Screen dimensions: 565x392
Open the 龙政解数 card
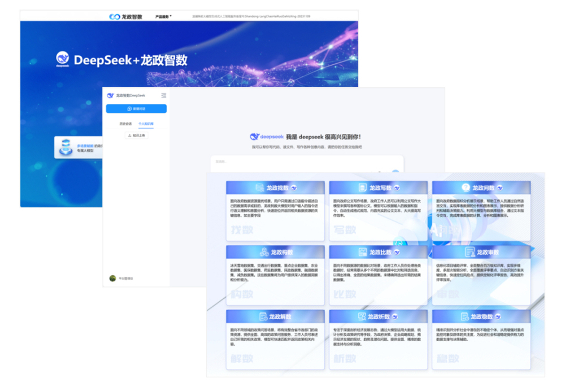pyautogui.click(x=275, y=339)
